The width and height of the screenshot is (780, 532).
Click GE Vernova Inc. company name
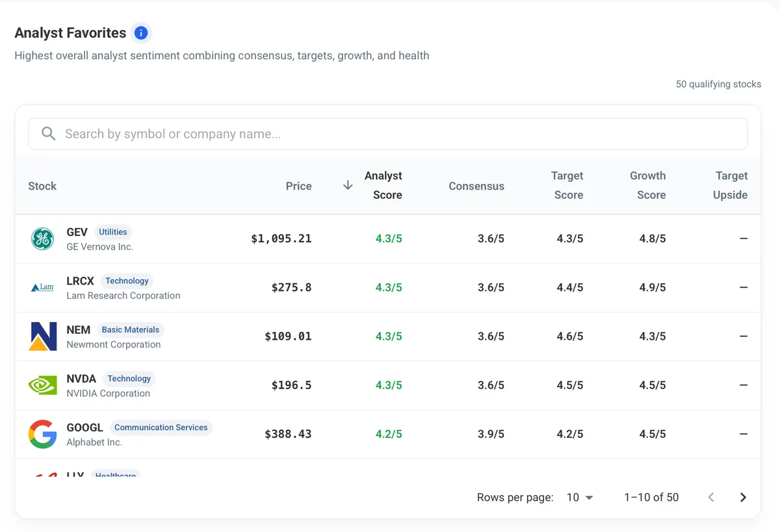click(x=99, y=247)
